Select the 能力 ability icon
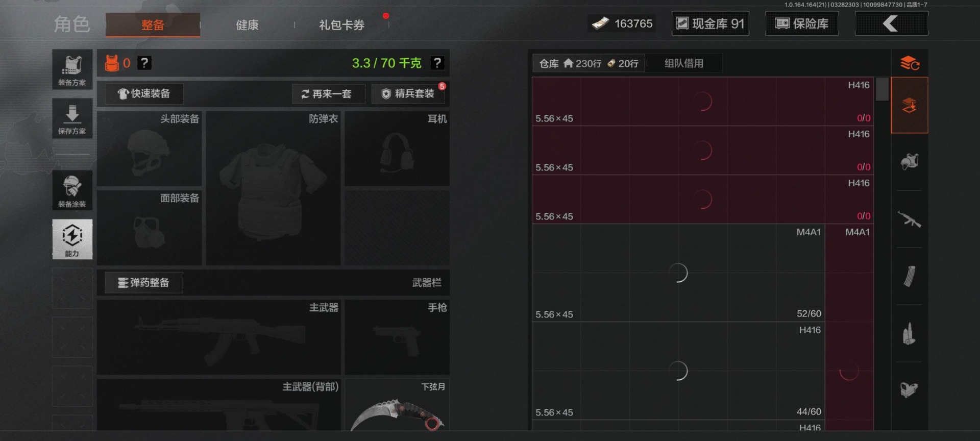Screen dimensions: 980x441 point(72,239)
